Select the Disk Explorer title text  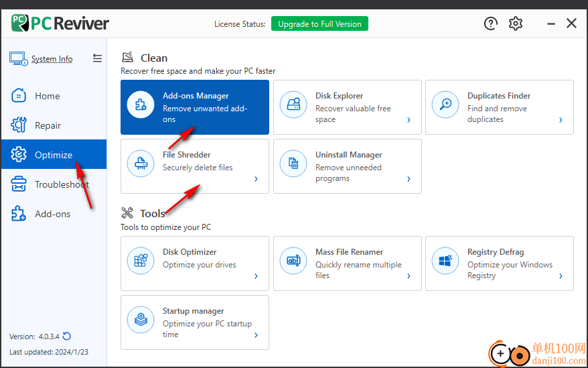coord(339,96)
